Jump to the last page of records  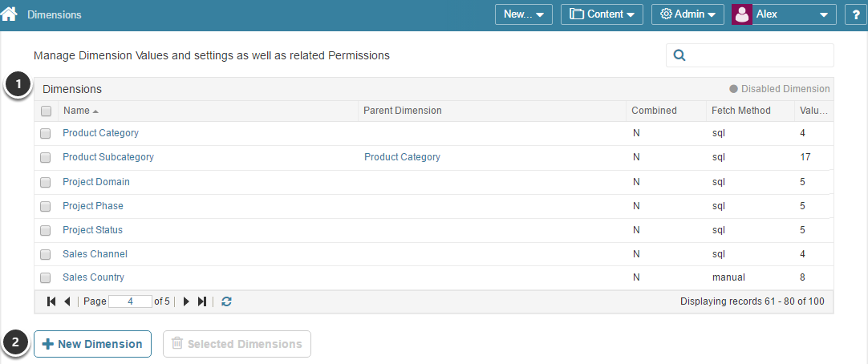click(x=202, y=301)
